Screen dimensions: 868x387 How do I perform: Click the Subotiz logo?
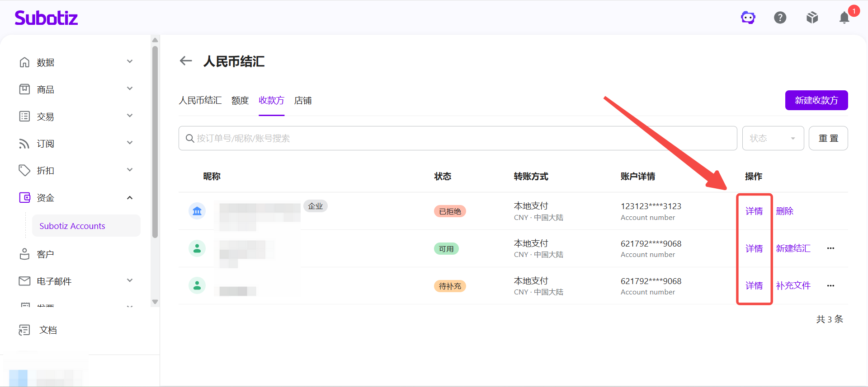coord(46,18)
